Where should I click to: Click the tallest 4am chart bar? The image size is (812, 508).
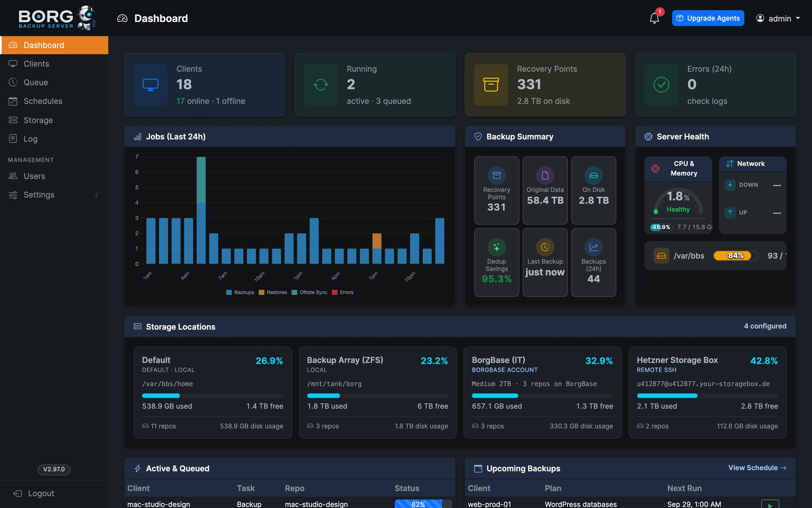click(x=201, y=210)
